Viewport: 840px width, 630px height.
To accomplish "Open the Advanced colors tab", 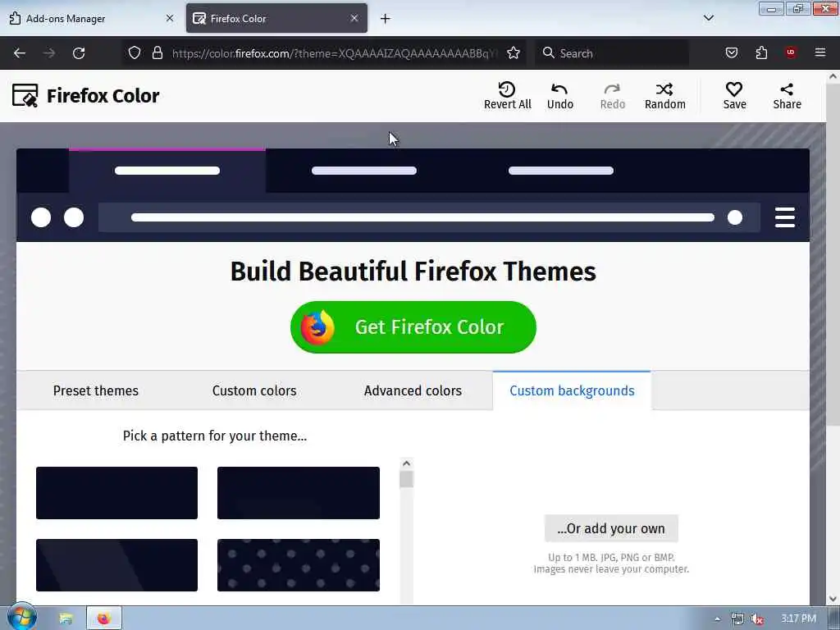I will [x=413, y=390].
